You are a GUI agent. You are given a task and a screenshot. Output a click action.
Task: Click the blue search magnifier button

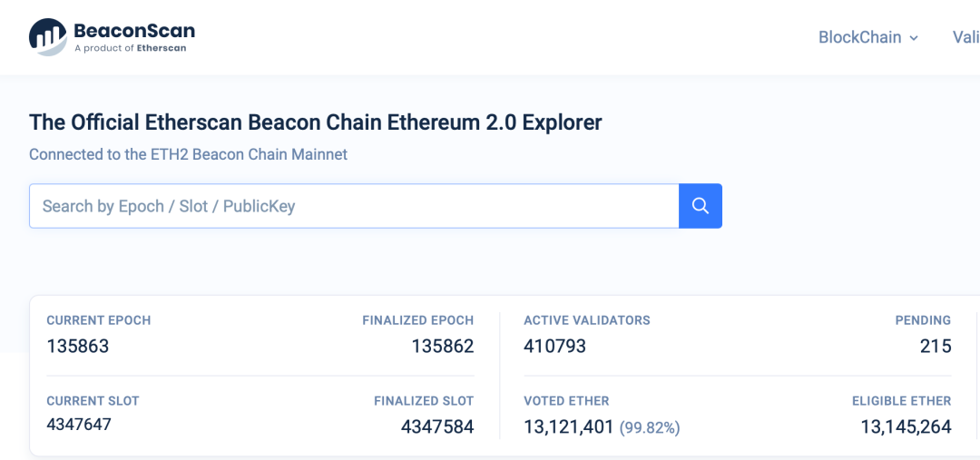point(700,206)
